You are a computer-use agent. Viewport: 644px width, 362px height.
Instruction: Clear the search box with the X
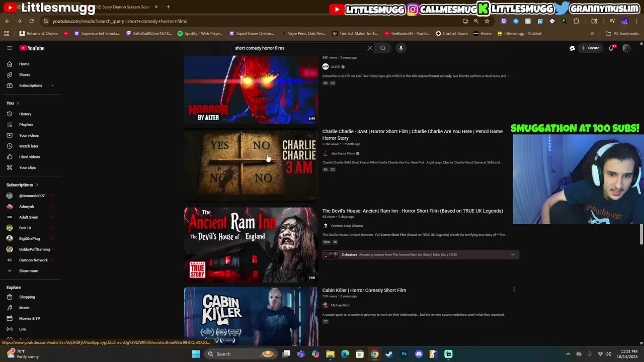coord(370,48)
